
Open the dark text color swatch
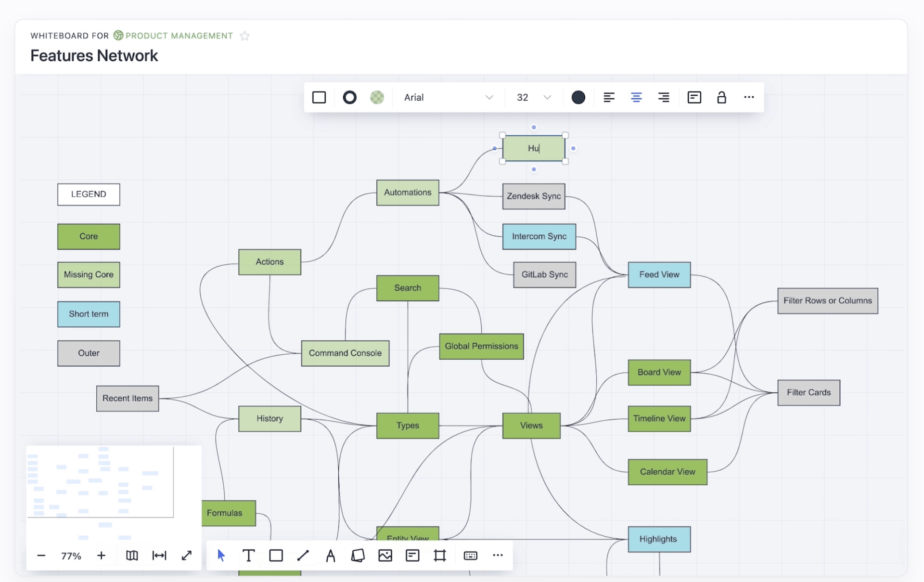tap(578, 97)
